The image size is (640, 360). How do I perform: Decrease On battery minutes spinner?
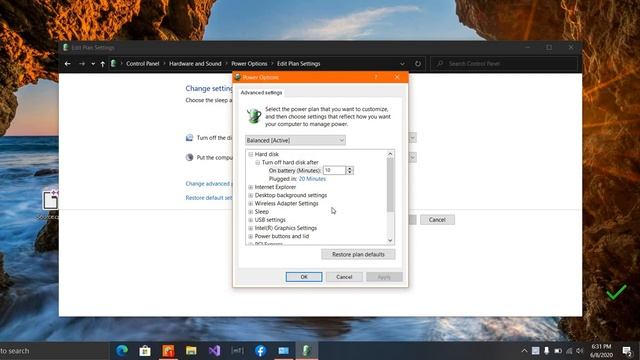[x=349, y=172]
